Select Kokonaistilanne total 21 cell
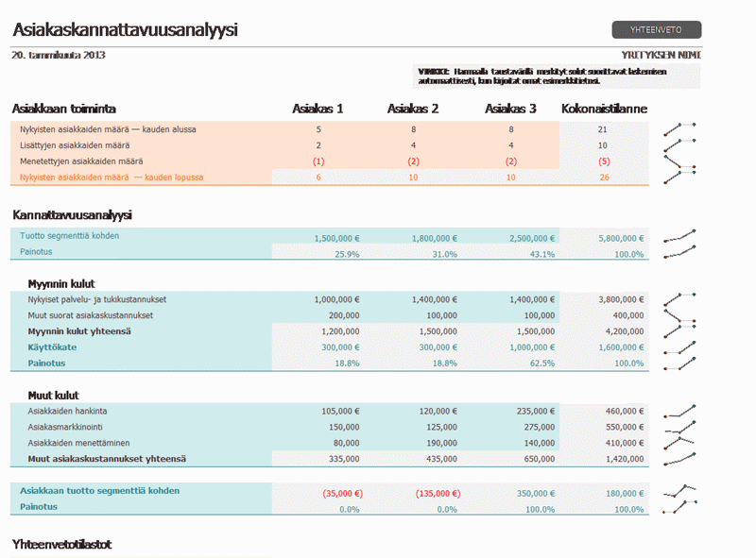 click(603, 129)
